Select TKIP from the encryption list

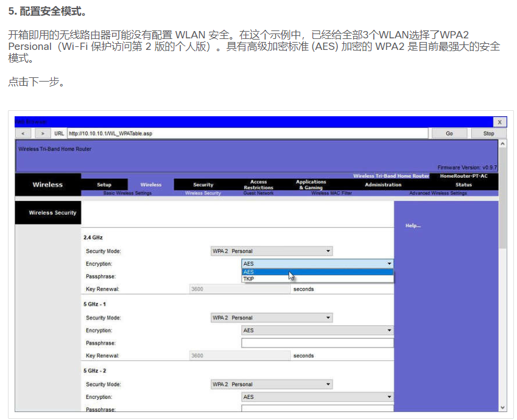coord(249,279)
